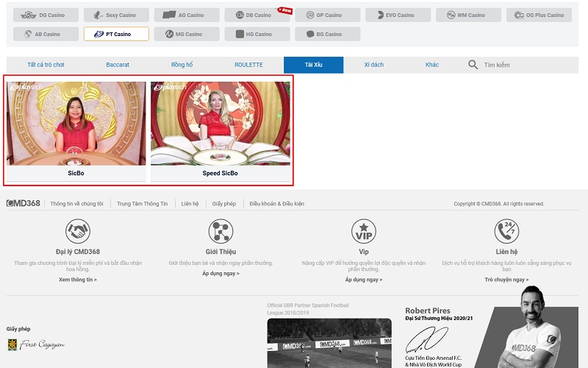Open the Rồng hổ tab
Screen dimensions: 588x368
pos(182,65)
